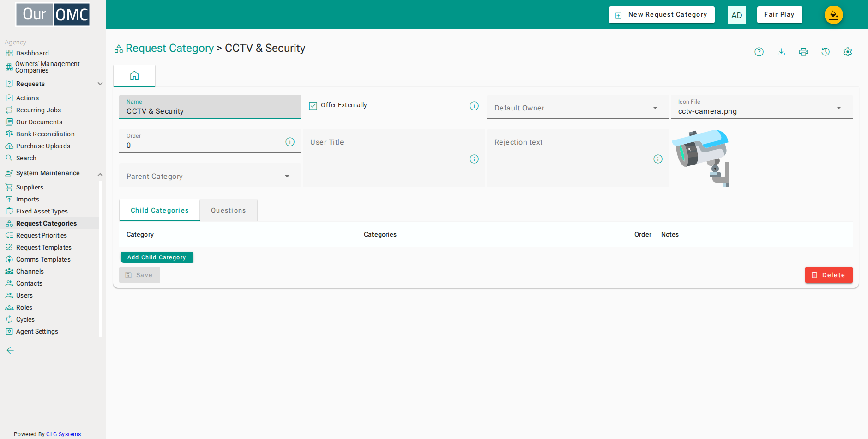Click the info icon in Order field

click(290, 142)
